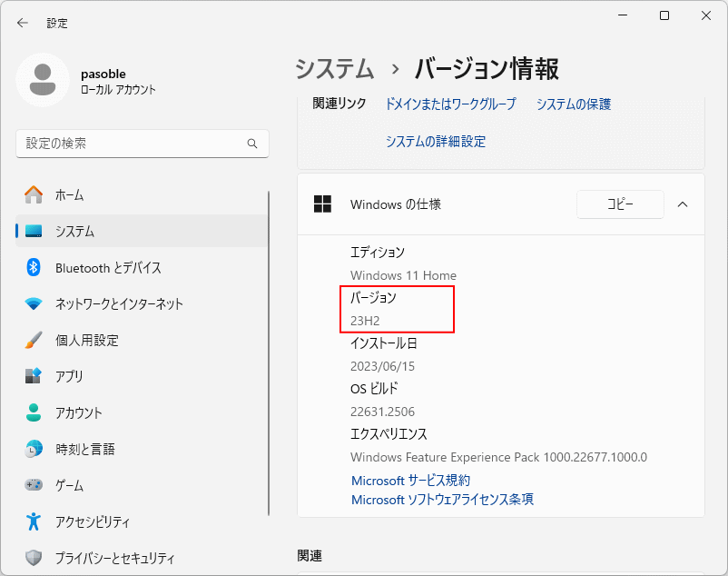Minimize the Settings window
The width and height of the screenshot is (728, 576).
tap(623, 15)
